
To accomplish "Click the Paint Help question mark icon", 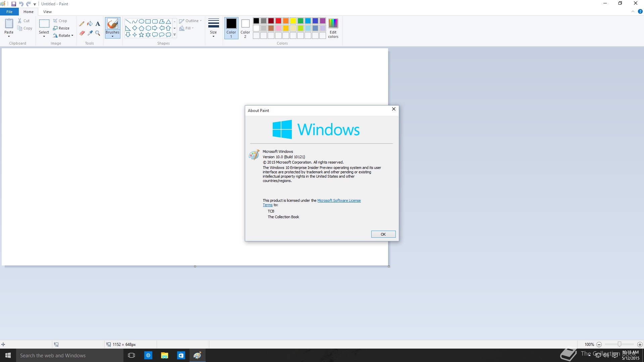I will [x=640, y=11].
